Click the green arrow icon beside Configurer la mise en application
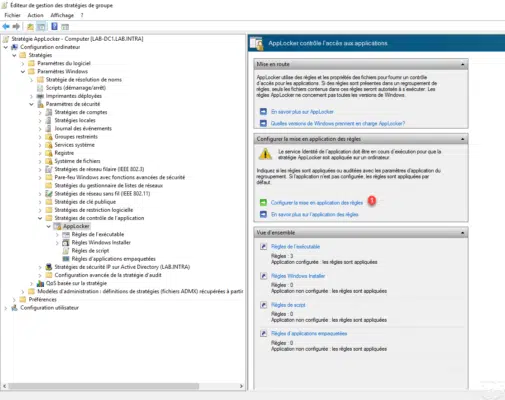505x400 pixels. pyautogui.click(x=263, y=203)
